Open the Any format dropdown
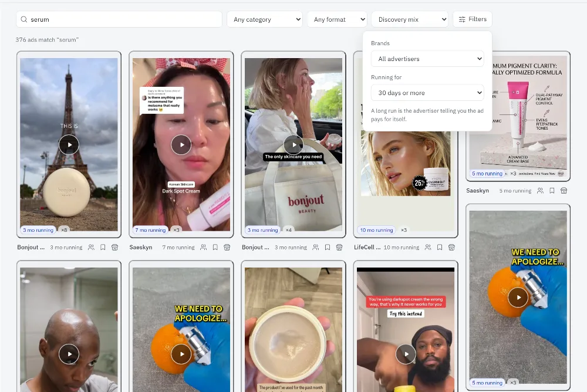 click(x=338, y=19)
